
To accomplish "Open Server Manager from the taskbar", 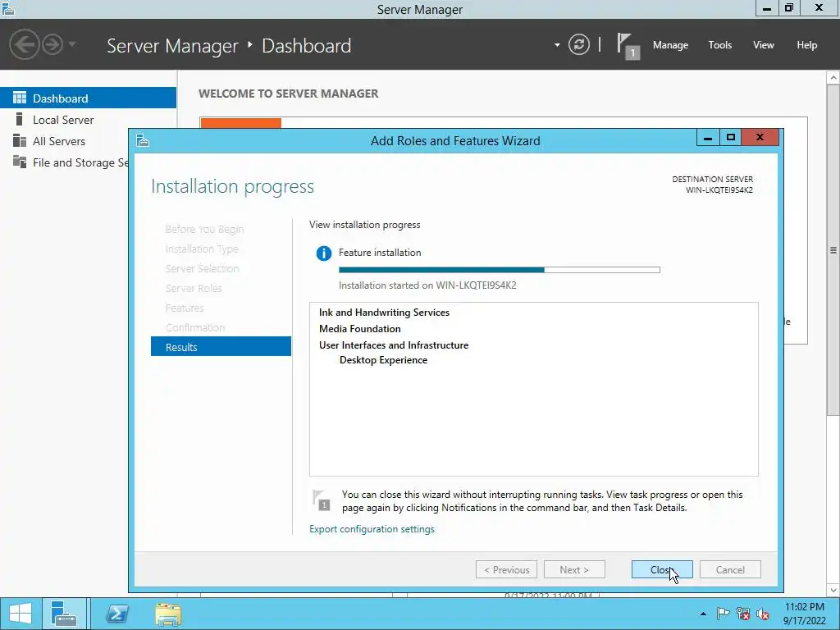I will [64, 614].
